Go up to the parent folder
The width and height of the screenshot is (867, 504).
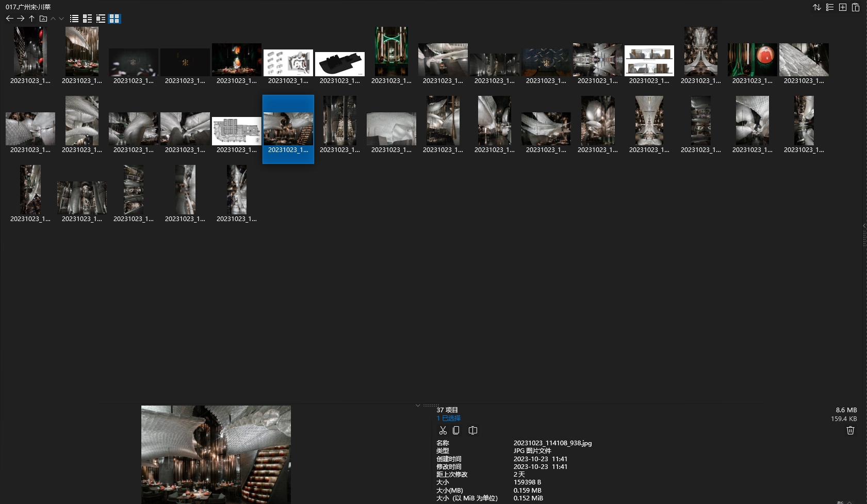31,19
